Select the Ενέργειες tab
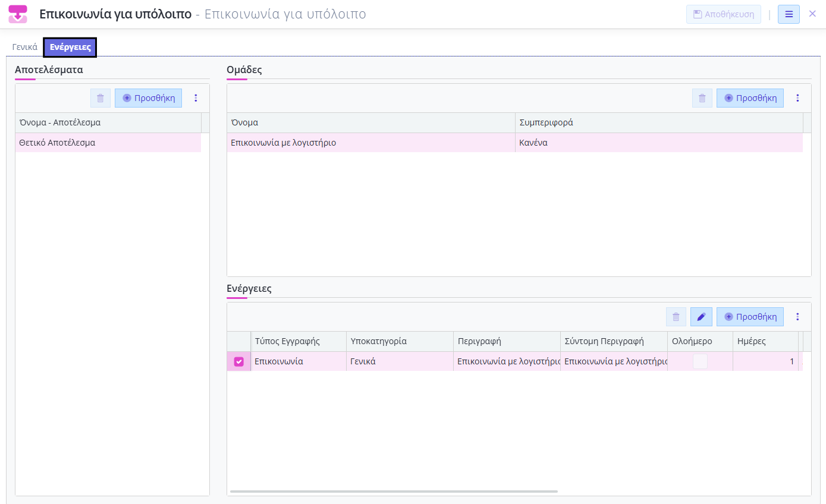826x504 pixels. tap(70, 47)
